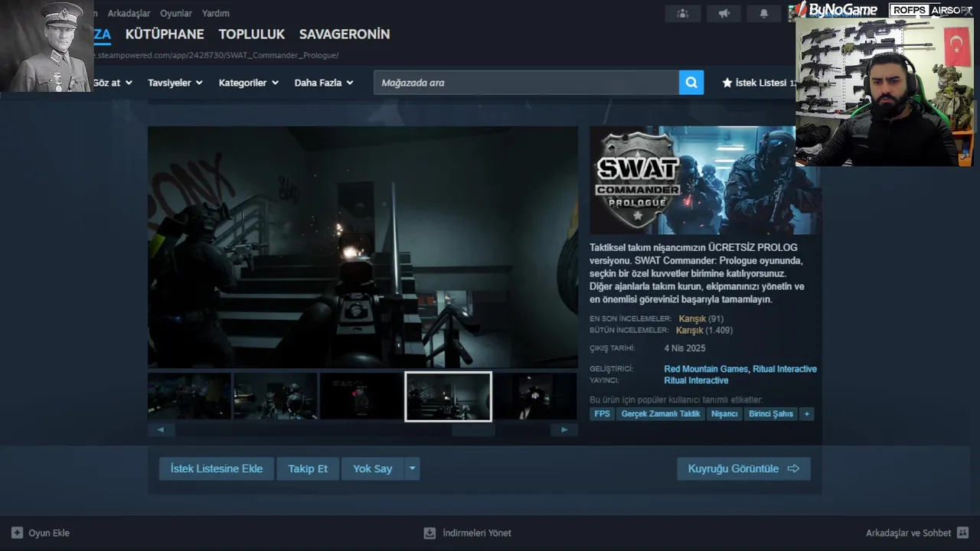Click the thumbnail strip scrollbar handle
The width and height of the screenshot is (980, 551).
coord(473,430)
